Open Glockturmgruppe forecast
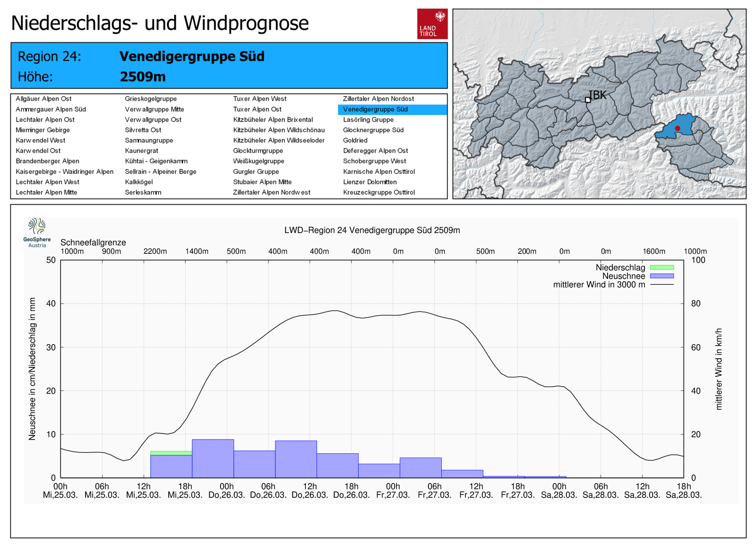Screen dimensions: 756x545 click(258, 151)
